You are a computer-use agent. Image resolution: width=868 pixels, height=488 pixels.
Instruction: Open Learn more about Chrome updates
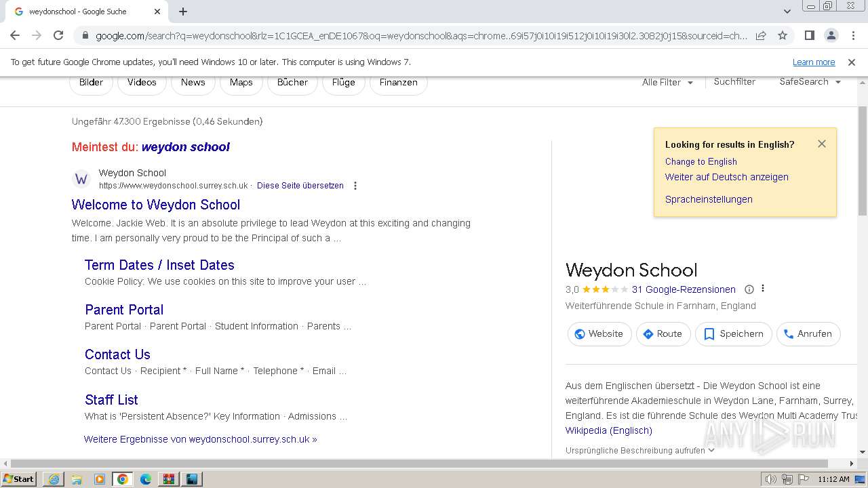[x=814, y=62]
